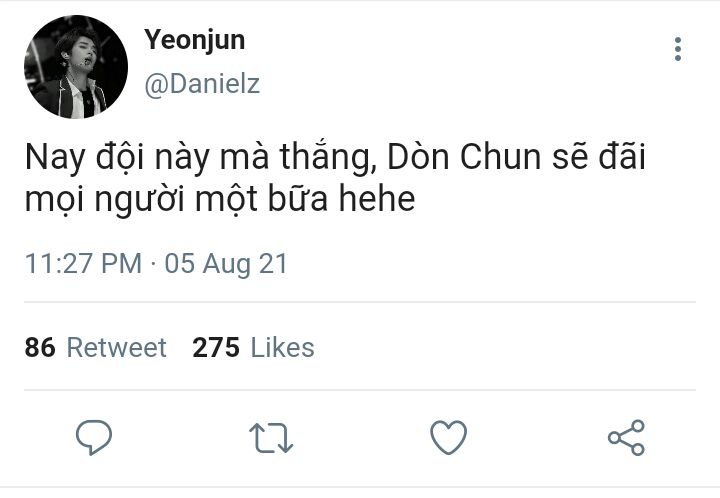
Task: Click the like count number 275
Action: coord(216,347)
